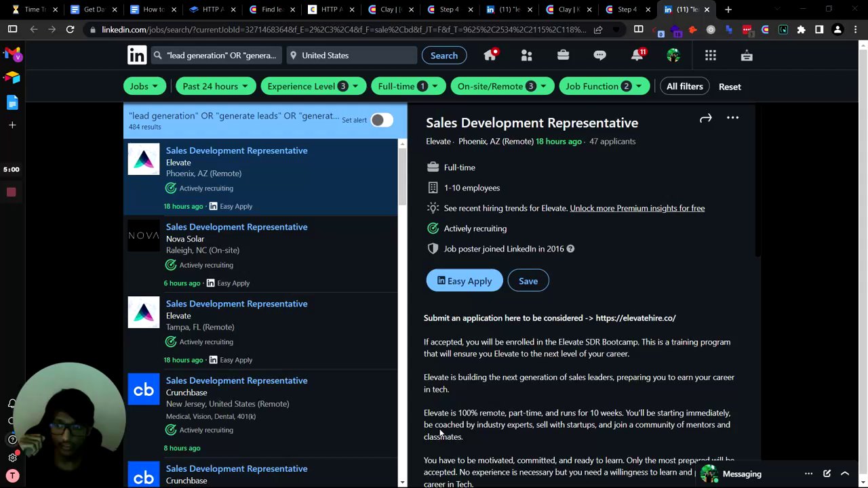The image size is (868, 488).
Task: Expand the Messaging panel with the chevron
Action: (845, 474)
